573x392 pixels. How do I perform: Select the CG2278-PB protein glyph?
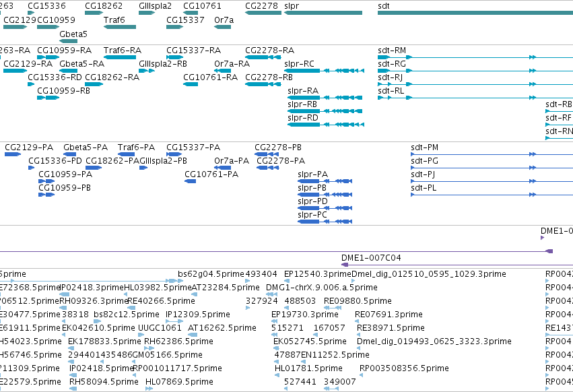267,154
